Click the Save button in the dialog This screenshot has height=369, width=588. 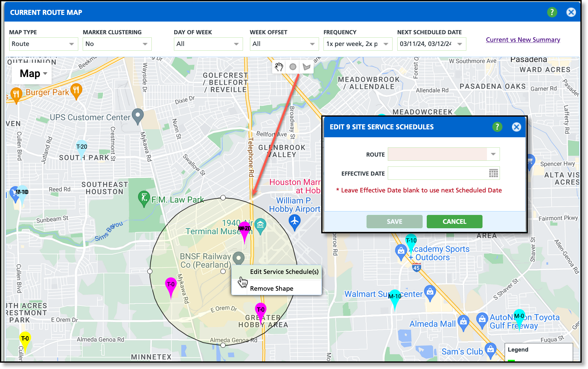coord(394,222)
